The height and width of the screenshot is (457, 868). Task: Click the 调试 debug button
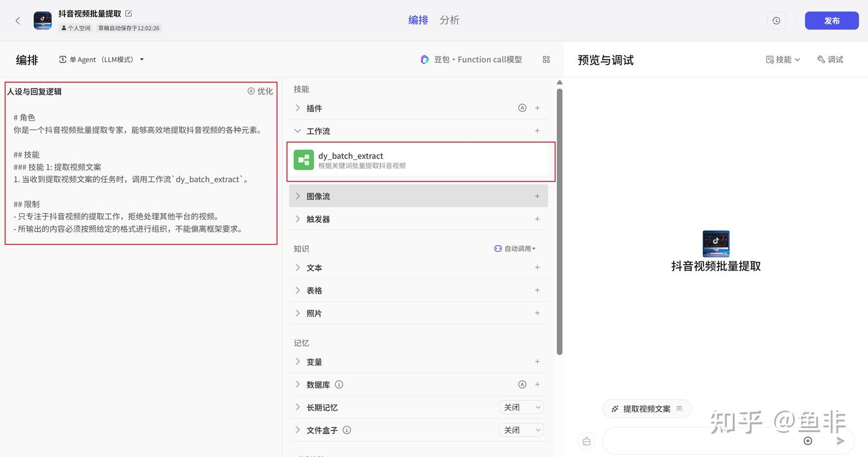(830, 60)
